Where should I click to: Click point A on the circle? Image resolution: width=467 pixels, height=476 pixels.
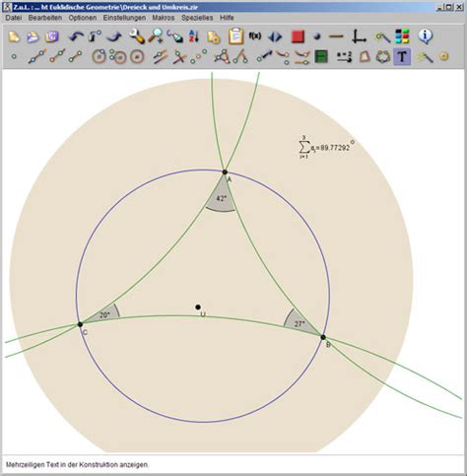coord(225,171)
